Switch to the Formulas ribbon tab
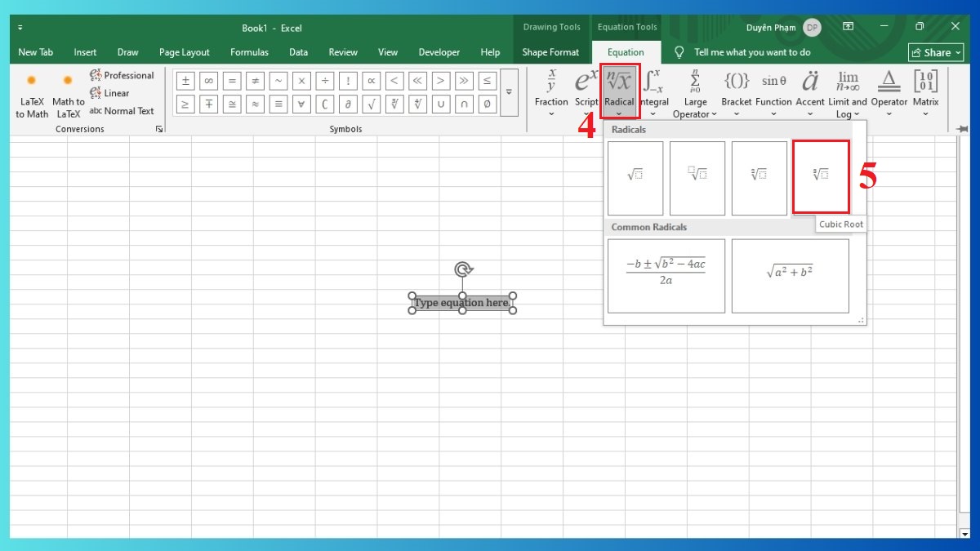The image size is (980, 551). point(249,51)
